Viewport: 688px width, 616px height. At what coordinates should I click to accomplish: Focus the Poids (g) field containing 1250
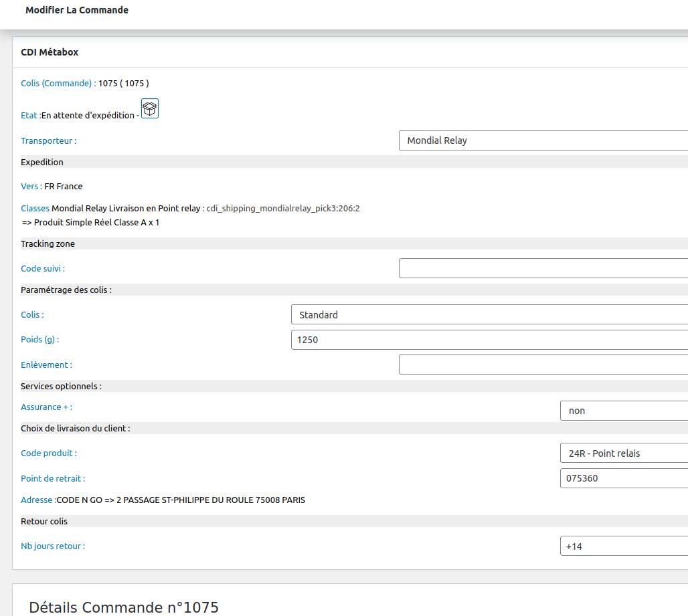pyautogui.click(x=489, y=340)
